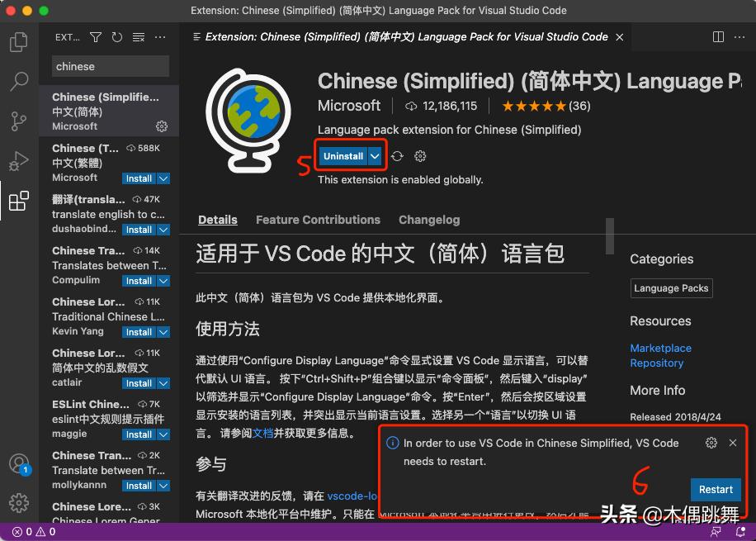Image resolution: width=756 pixels, height=541 pixels.
Task: Install mollykannn's Chinese Translation extension
Action: coord(139,486)
